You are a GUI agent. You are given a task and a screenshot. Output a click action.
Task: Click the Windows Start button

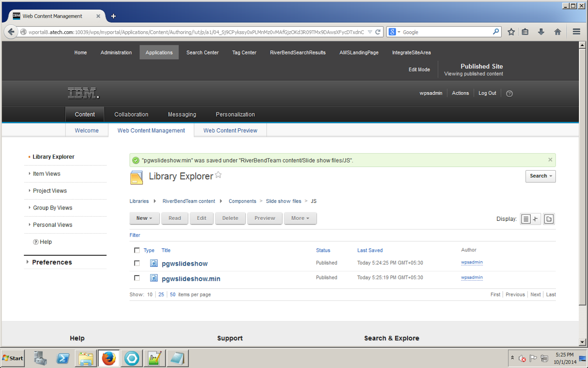[x=12, y=358]
